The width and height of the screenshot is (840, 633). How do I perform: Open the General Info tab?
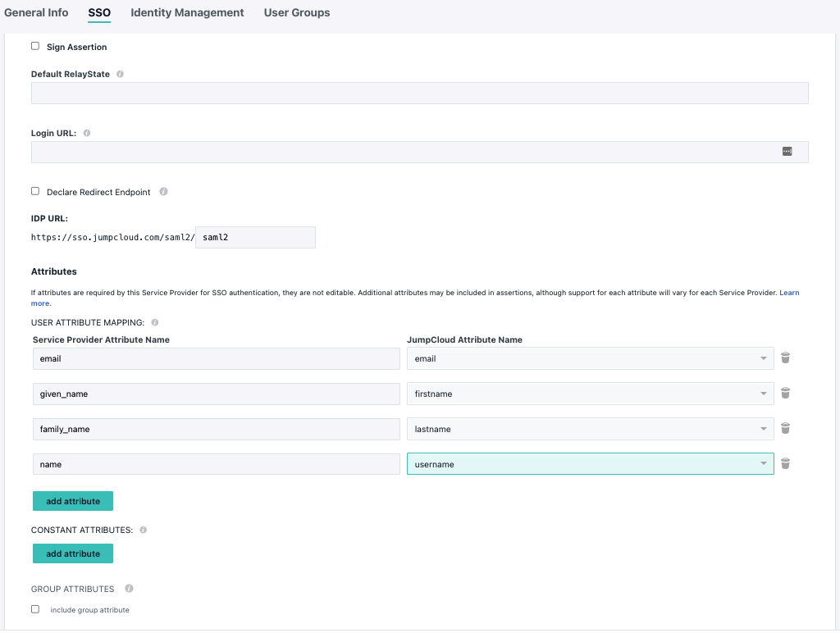pyautogui.click(x=36, y=12)
